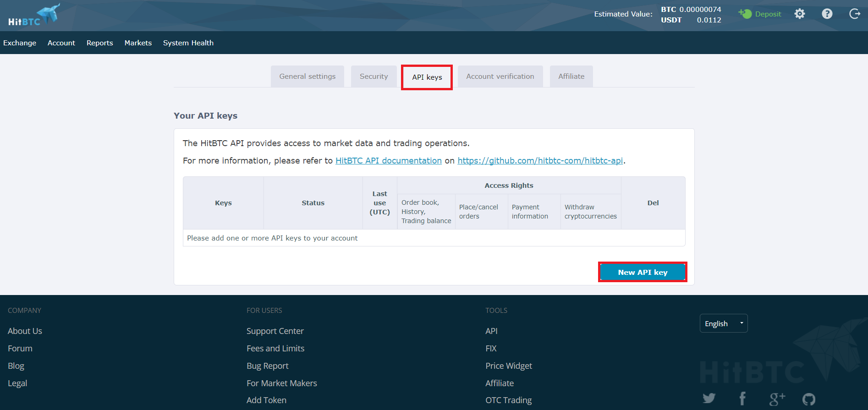Switch to General settings tab

[x=308, y=77]
